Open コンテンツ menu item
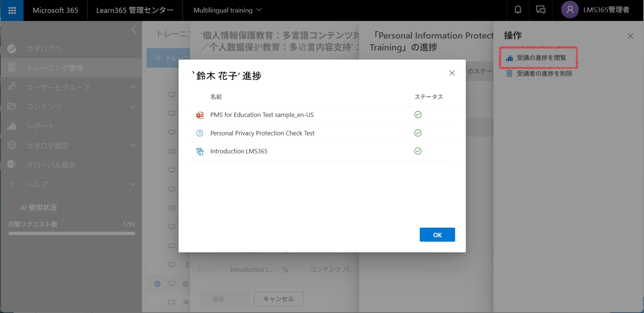The width and height of the screenshot is (644, 313). (x=44, y=107)
